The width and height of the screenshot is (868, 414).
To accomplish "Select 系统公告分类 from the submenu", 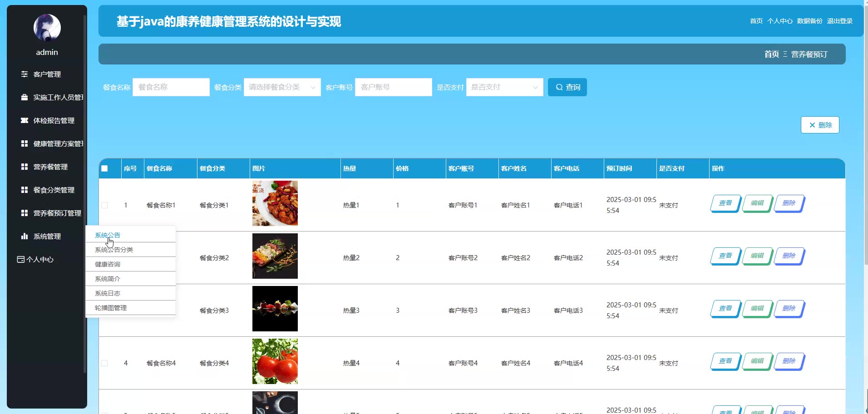I will click(131, 250).
